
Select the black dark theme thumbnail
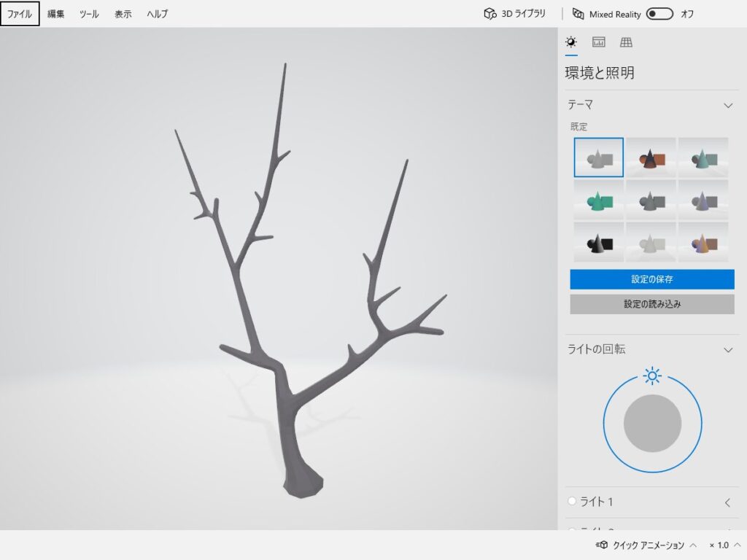[x=598, y=242]
